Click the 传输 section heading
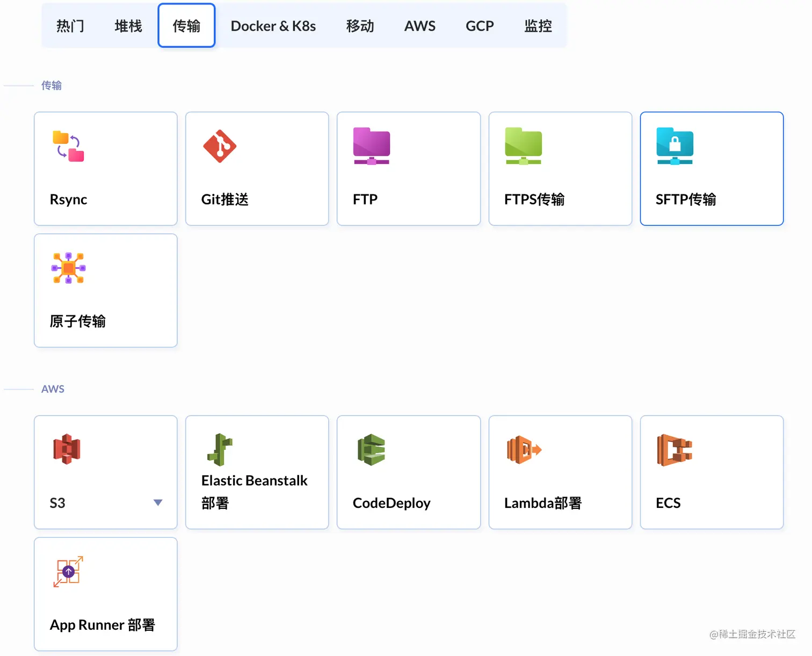This screenshot has height=656, width=812. [x=52, y=85]
